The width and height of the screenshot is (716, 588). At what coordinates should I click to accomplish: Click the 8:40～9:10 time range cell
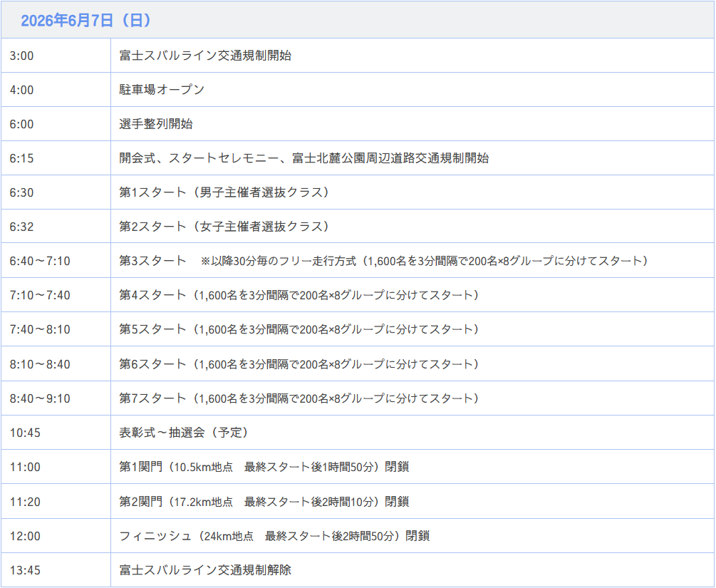[40, 398]
